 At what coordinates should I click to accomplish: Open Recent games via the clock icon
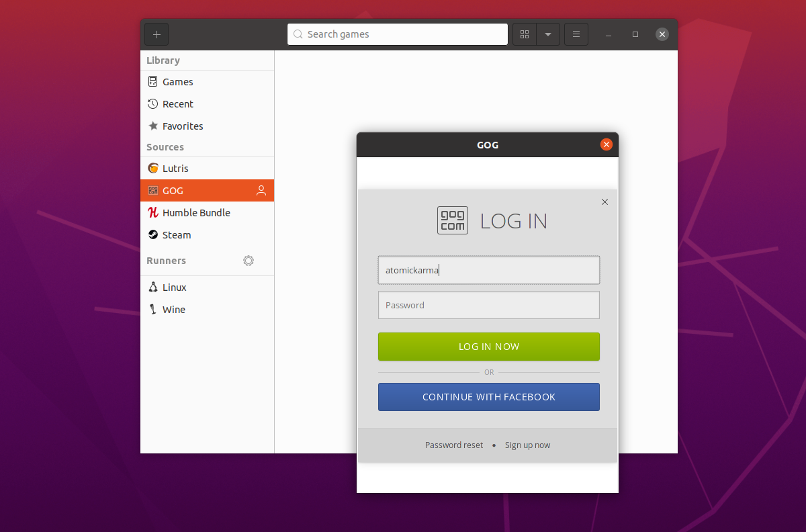pyautogui.click(x=153, y=103)
